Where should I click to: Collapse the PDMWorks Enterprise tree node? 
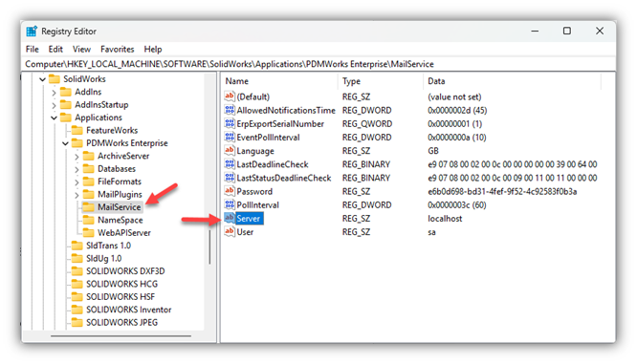(65, 143)
